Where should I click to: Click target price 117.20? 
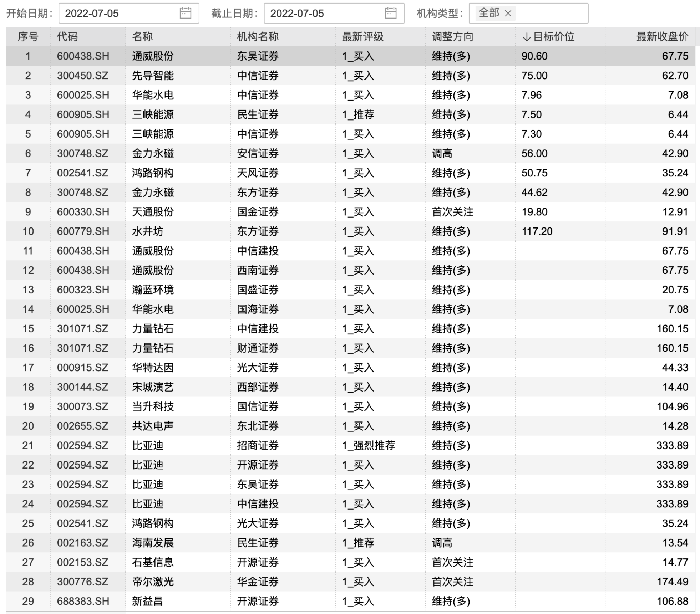tap(537, 231)
